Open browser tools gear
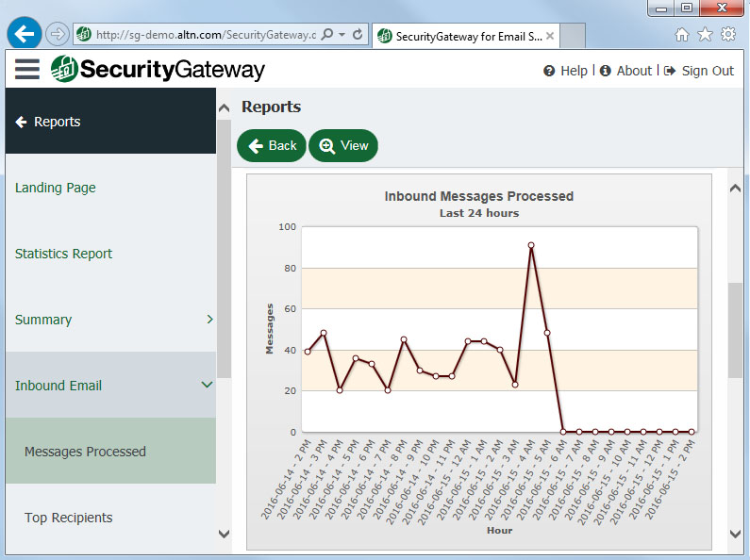This screenshot has width=750, height=560. point(728,34)
